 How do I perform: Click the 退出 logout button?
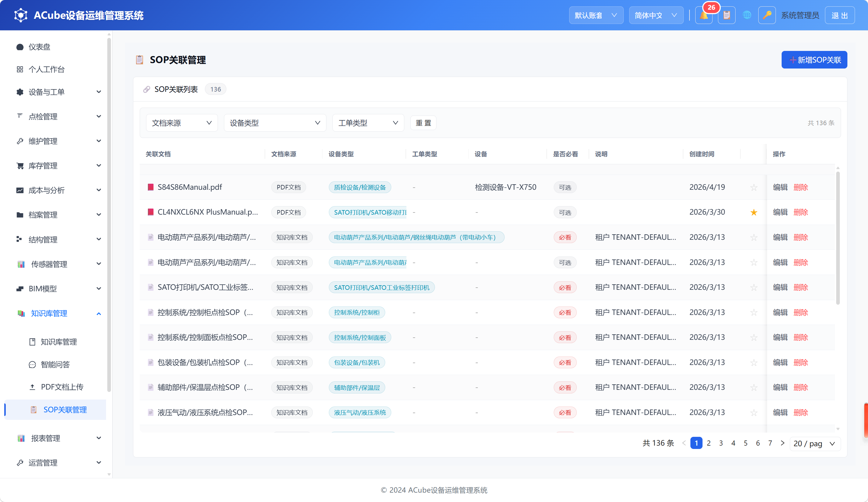tap(840, 15)
